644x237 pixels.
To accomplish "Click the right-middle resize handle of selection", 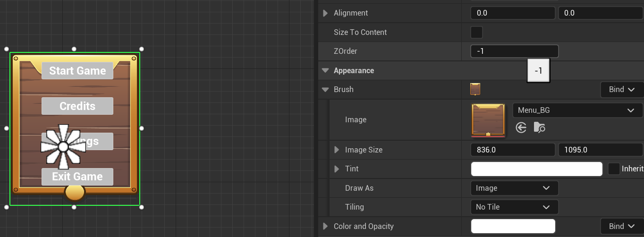I will pos(142,128).
